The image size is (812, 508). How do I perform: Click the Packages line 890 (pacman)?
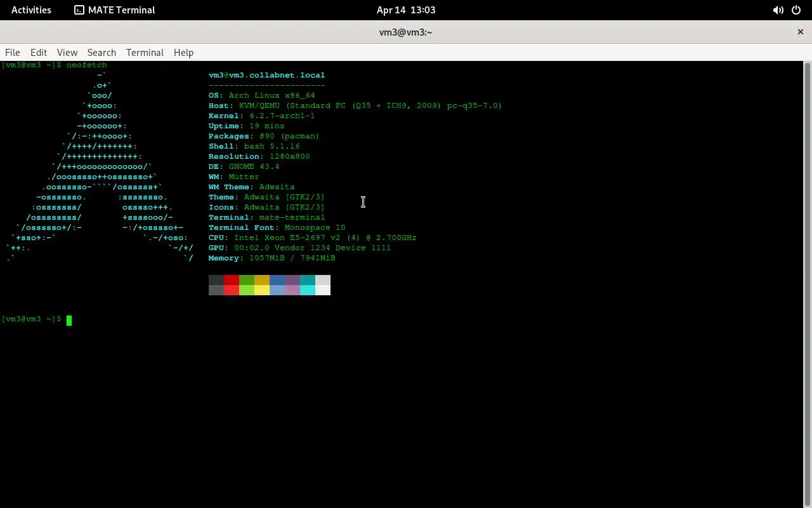264,136
